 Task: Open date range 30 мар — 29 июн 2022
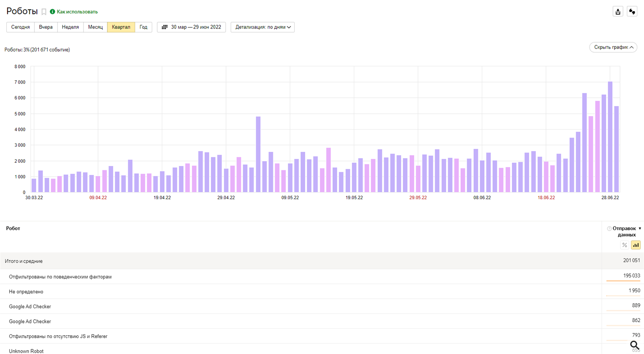point(196,27)
